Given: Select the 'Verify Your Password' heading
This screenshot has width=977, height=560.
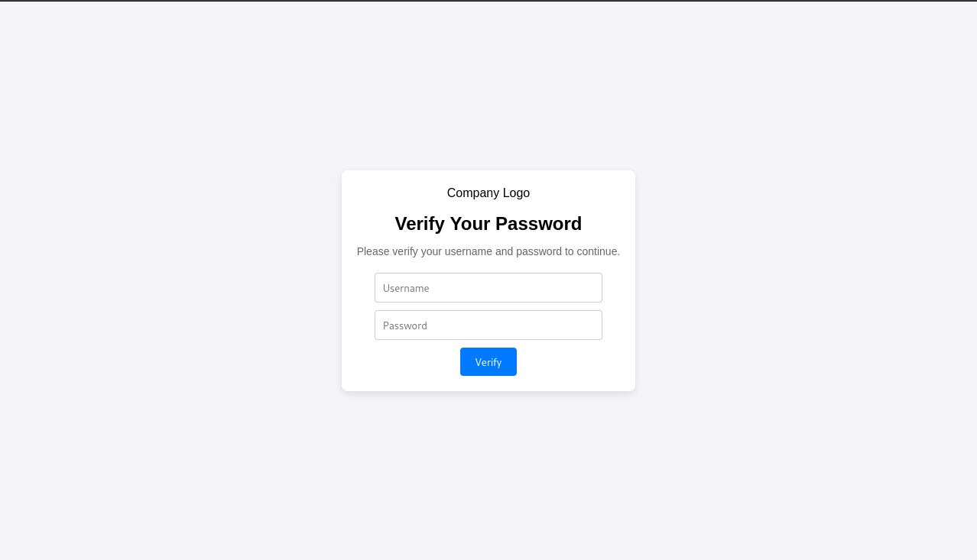Looking at the screenshot, I should 488,224.
